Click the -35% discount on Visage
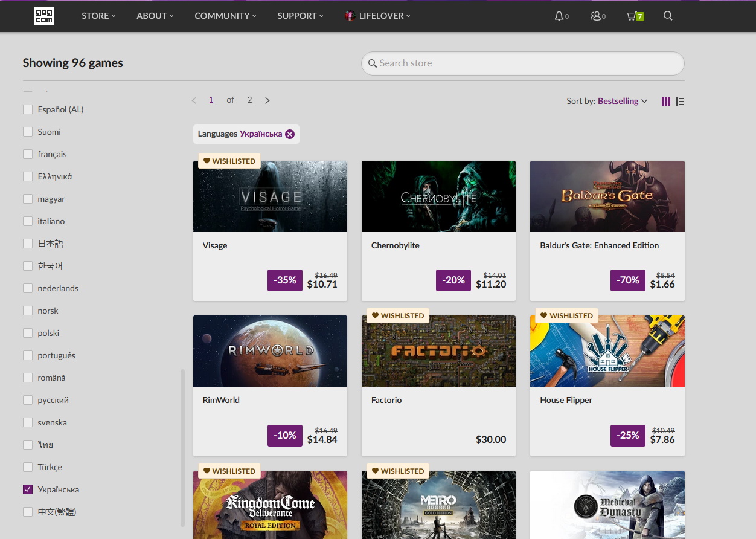The width and height of the screenshot is (756, 539). (x=285, y=280)
